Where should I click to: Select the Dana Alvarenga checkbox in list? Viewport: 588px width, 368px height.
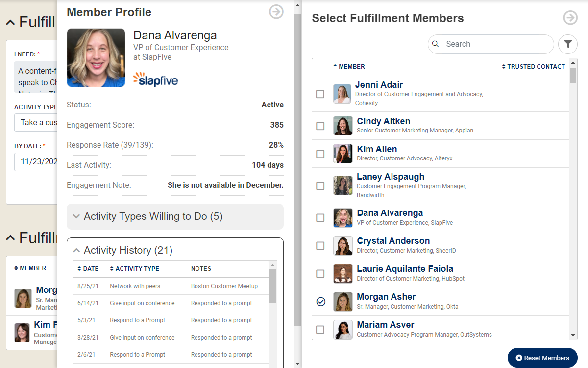(x=320, y=217)
